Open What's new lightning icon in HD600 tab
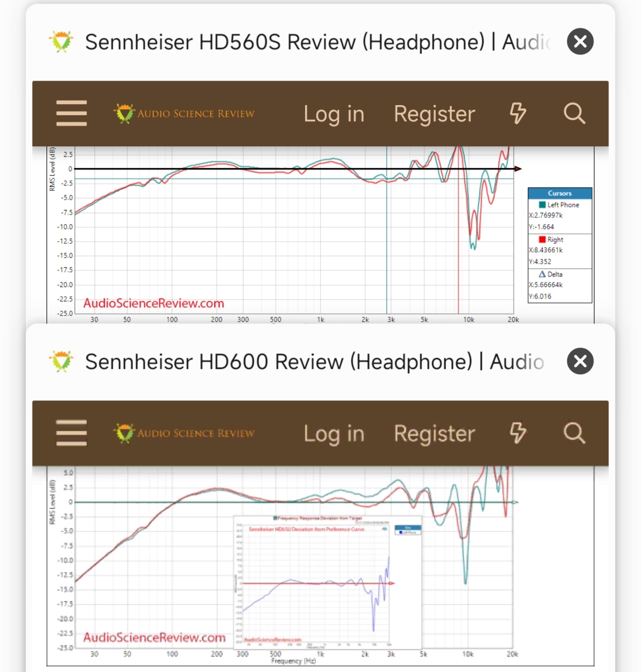 coord(518,433)
